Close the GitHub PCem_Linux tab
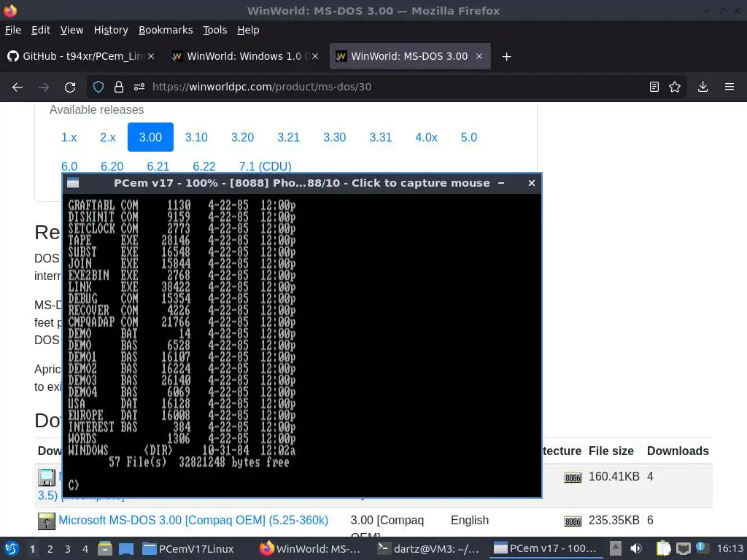The image size is (747, 560). click(x=151, y=56)
